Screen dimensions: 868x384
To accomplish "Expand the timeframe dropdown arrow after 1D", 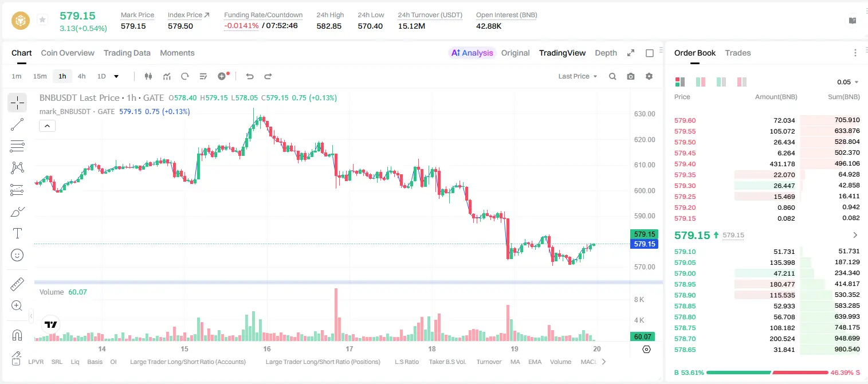I will [x=116, y=76].
